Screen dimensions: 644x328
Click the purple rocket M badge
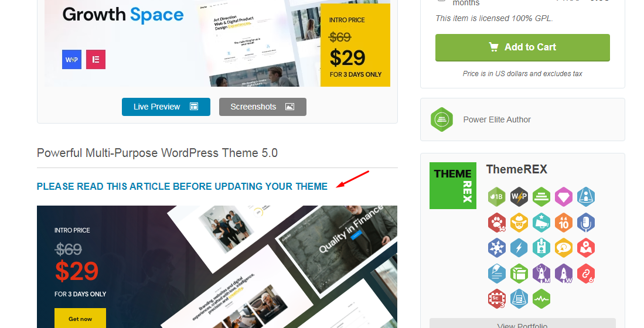pos(541,274)
